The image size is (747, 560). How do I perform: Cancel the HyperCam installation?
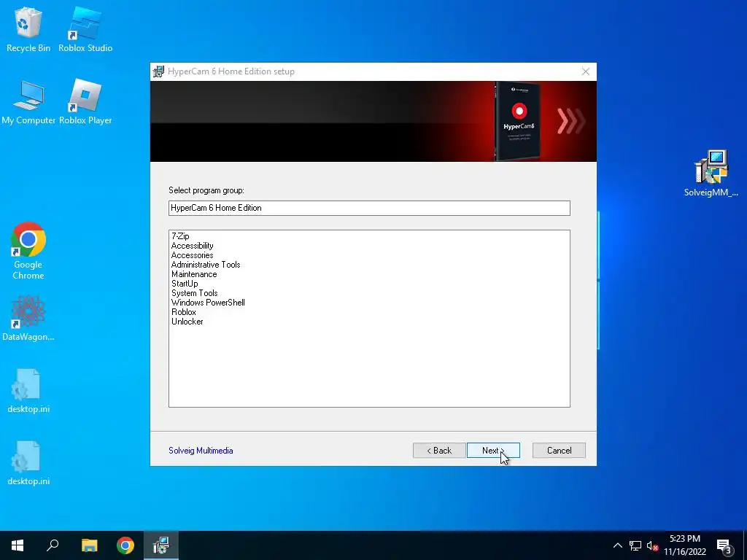(559, 451)
